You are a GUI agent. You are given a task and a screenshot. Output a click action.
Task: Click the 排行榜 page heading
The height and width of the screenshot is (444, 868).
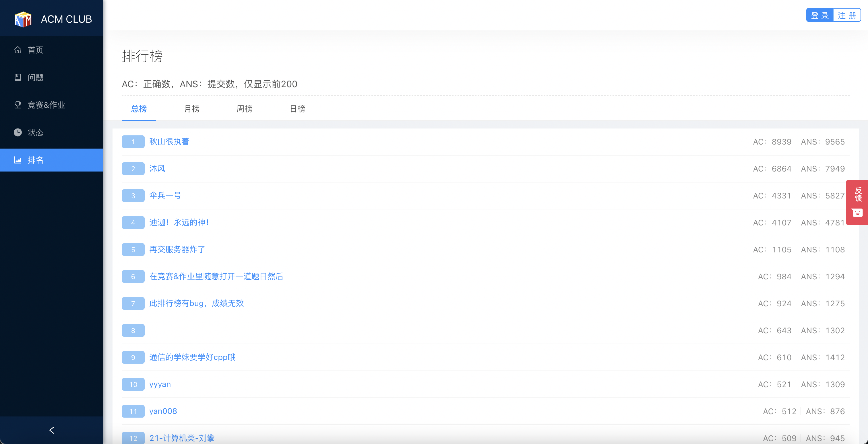coord(142,56)
